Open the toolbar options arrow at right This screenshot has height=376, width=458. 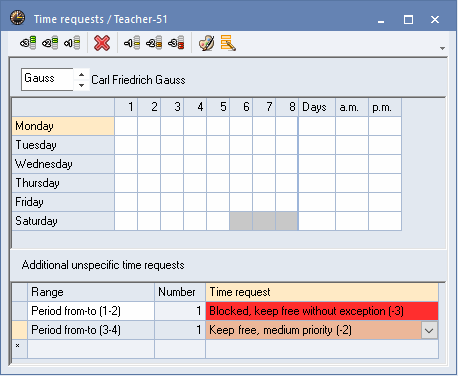click(x=442, y=48)
